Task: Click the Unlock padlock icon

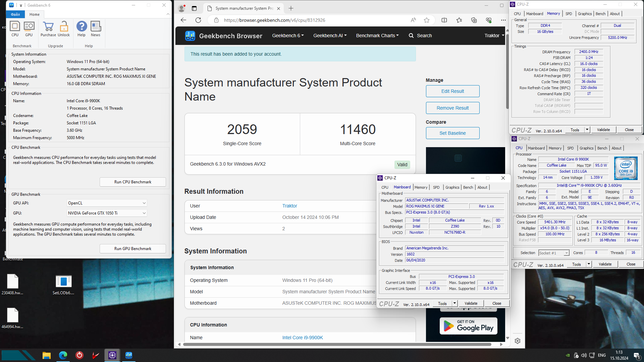Action: tap(64, 29)
